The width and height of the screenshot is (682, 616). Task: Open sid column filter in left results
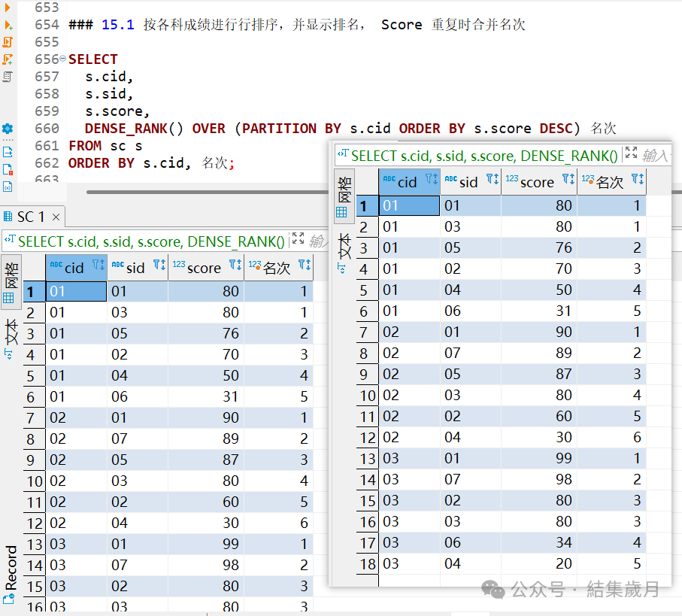[159, 265]
